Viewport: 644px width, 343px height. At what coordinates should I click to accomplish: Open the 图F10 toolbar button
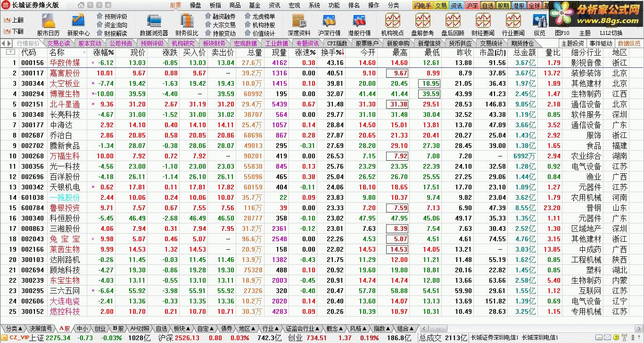click(x=562, y=33)
